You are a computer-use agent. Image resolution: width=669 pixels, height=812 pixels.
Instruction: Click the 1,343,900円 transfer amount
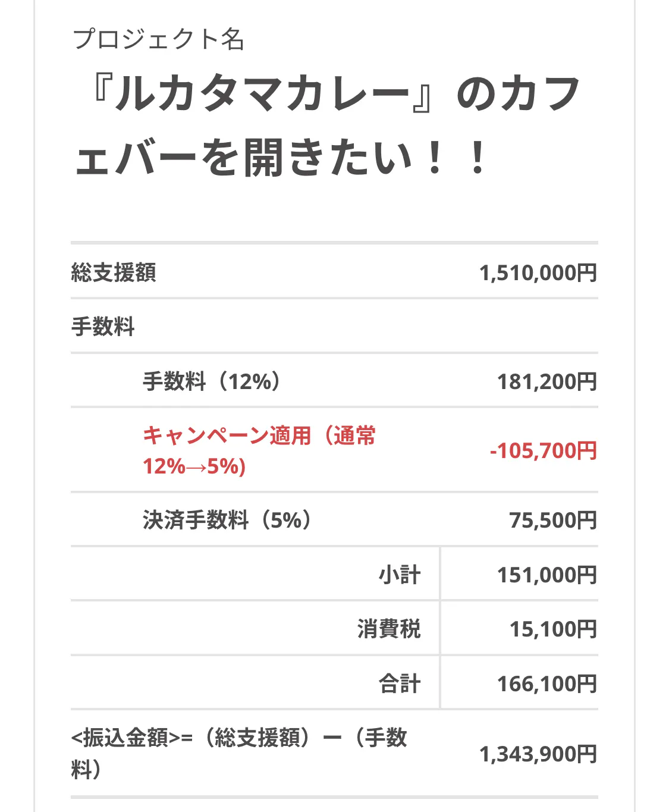click(x=538, y=754)
